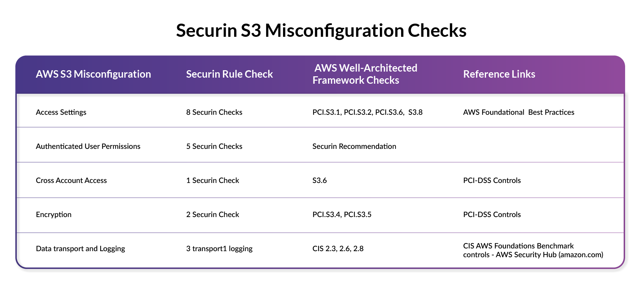Image resolution: width=644 pixels, height=293 pixels.
Task: Select the AWS Well-Architected Framework Checks header
Action: 365,74
